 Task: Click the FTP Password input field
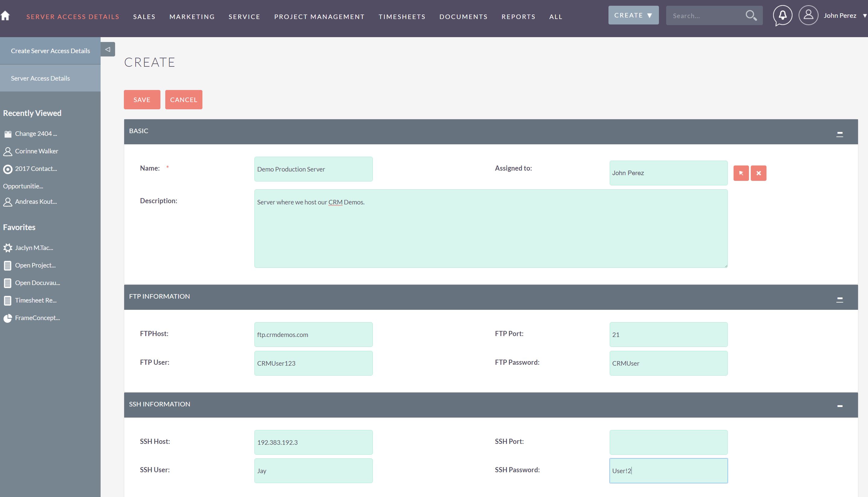668,363
